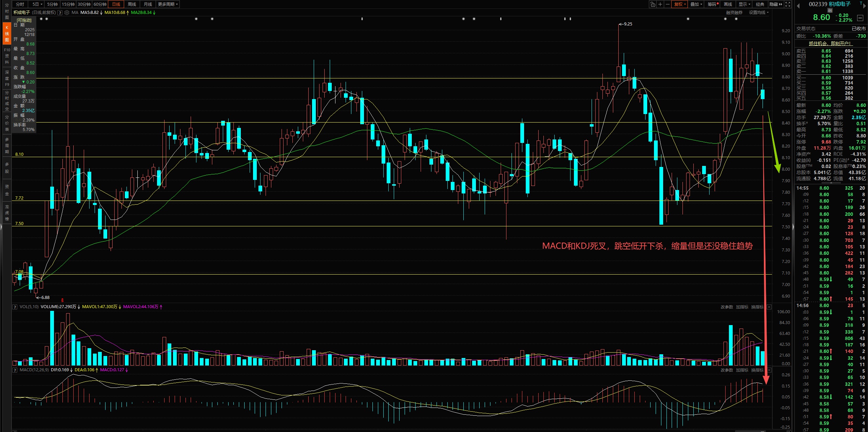
Task: Switch to 60分钟 period tab
Action: point(100,4)
